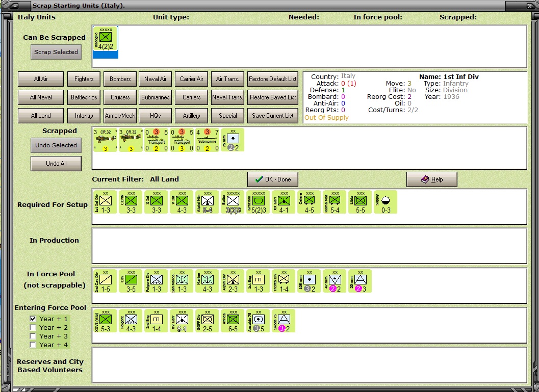Filter units by Carrier Air
539x392 pixels.
pos(191,79)
